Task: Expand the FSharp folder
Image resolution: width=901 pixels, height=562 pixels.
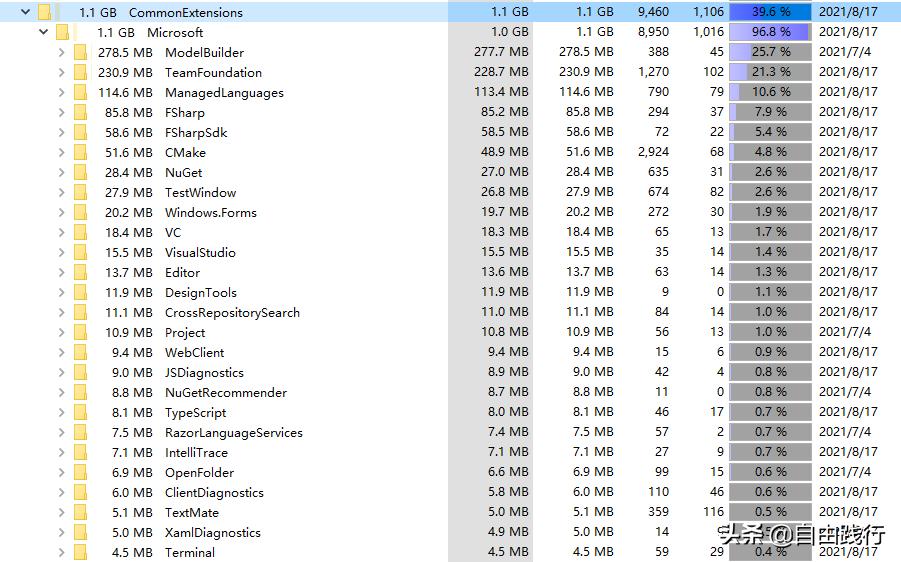Action: [x=61, y=113]
